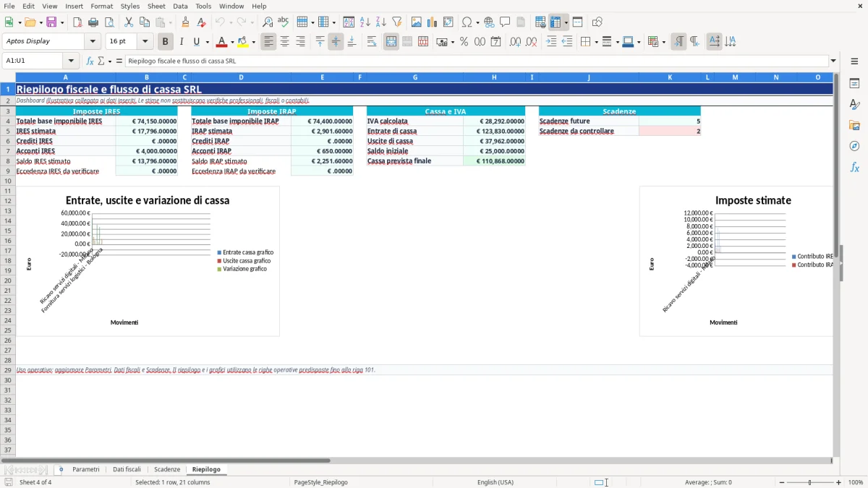Open background color dropdown arrow
This screenshot has width=868, height=488.
point(254,42)
